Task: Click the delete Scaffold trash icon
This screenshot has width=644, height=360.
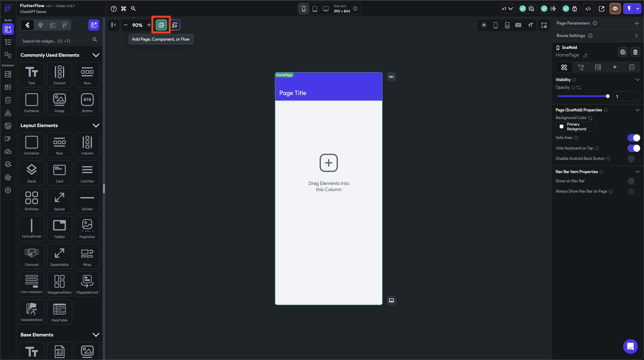Action: [x=635, y=52]
